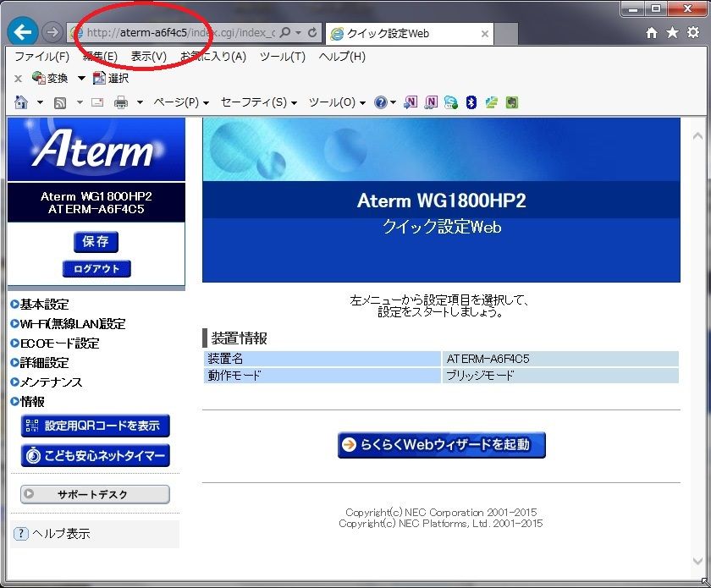Open browser settings gear icon
The image size is (711, 588).
point(693,33)
